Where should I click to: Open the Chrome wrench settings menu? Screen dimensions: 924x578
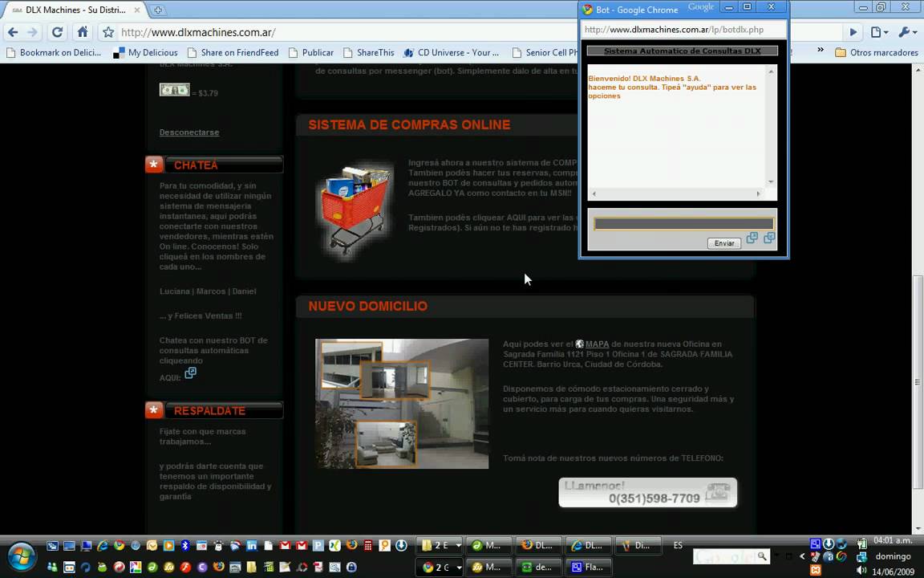907,32
